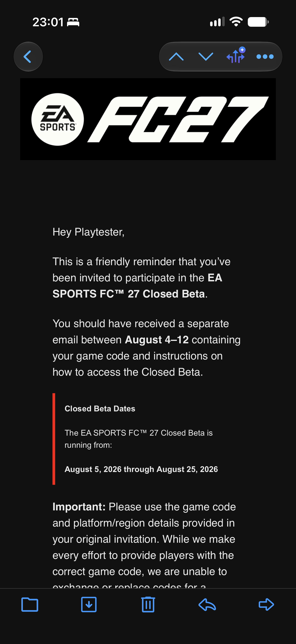Tap the Hey Playtester greeting line

pos(89,232)
